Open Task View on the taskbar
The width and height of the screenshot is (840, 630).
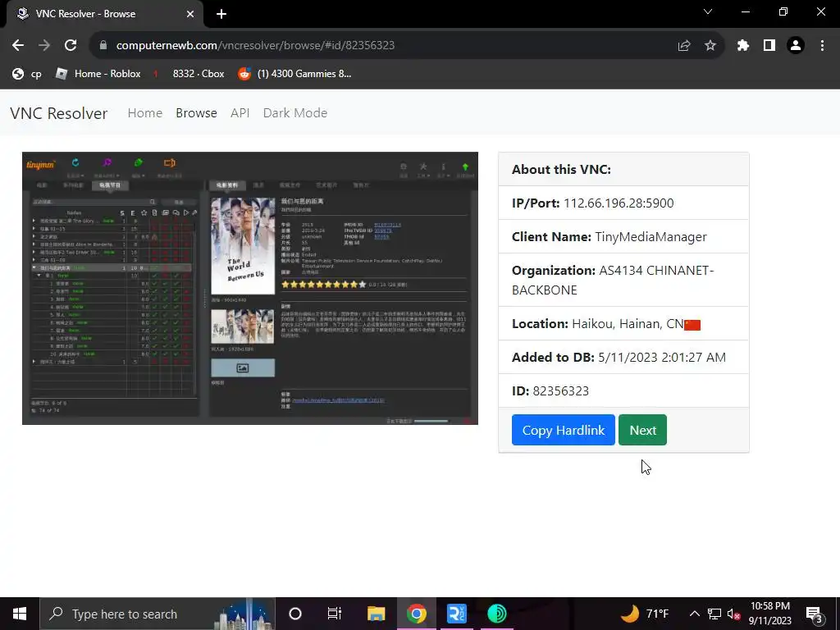coord(335,614)
